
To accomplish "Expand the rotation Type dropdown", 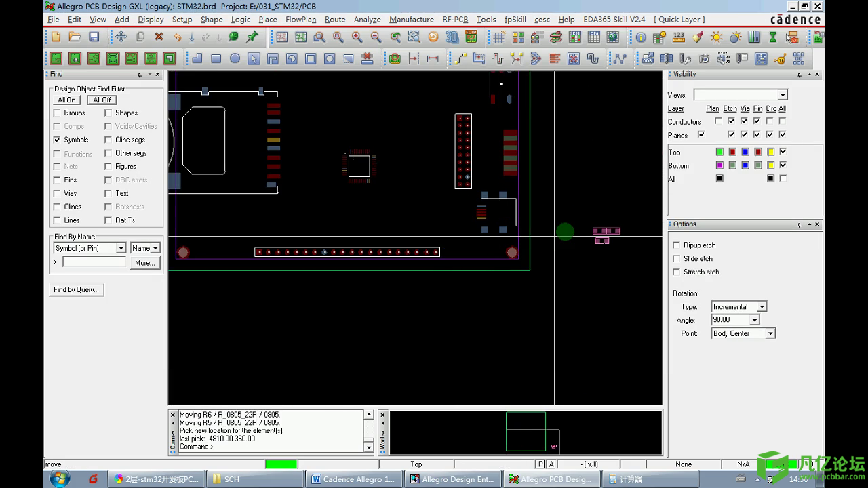I will point(762,306).
